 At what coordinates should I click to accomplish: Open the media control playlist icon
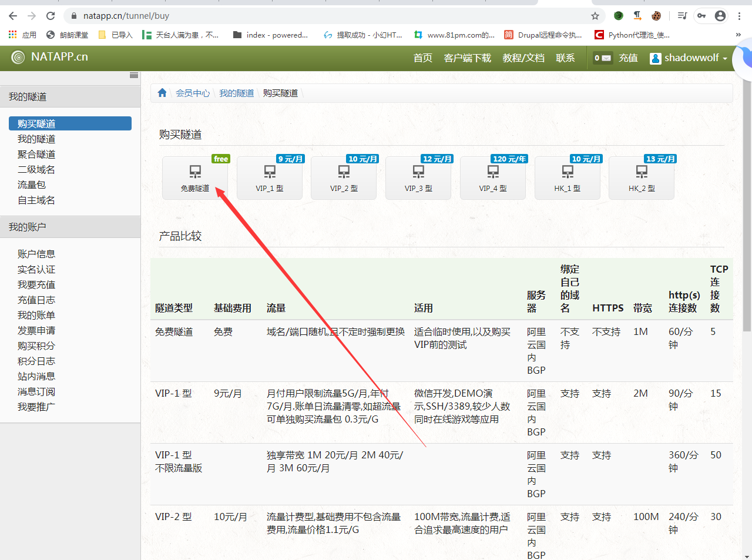[x=682, y=16]
